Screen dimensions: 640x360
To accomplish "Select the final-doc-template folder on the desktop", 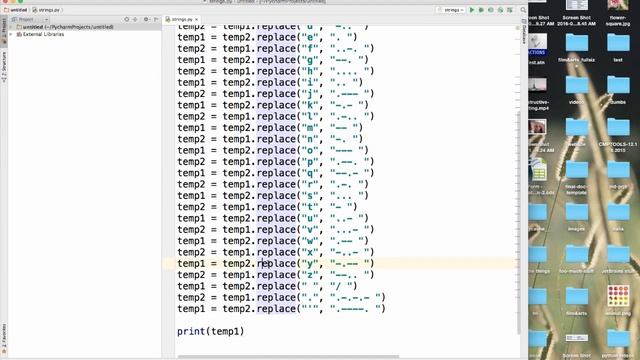I will 576,178.
